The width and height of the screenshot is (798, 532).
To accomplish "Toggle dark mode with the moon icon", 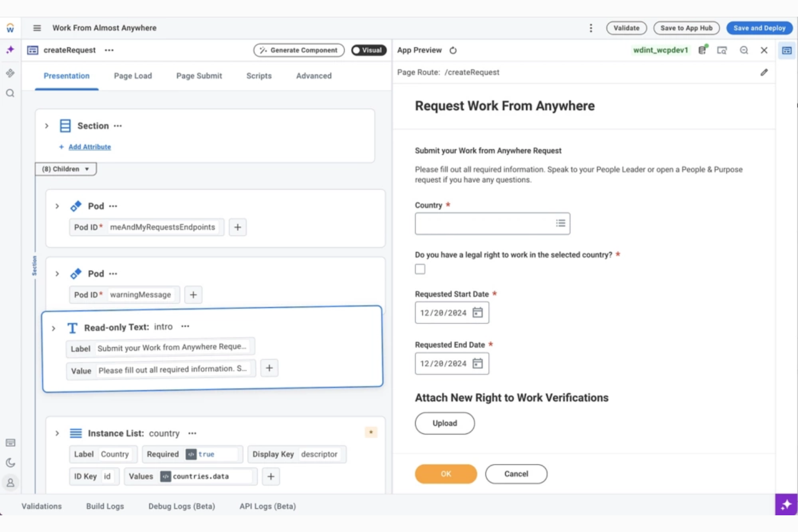I will (10, 462).
